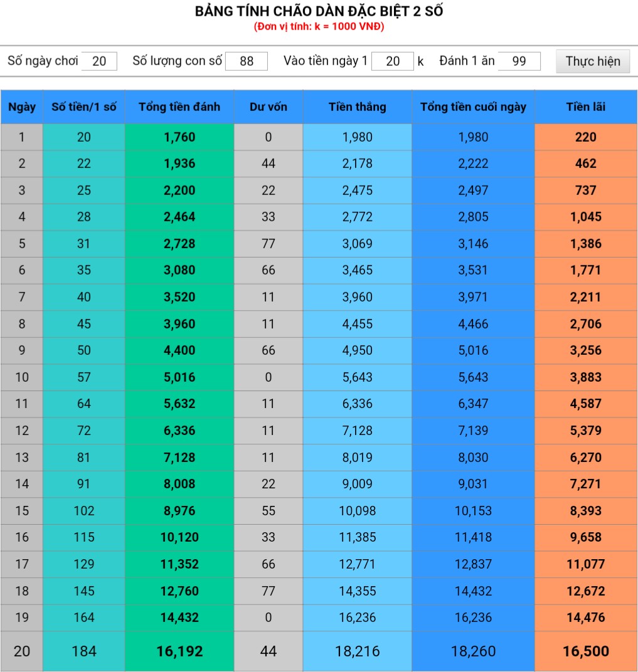Screen dimensions: 638x672
Task: Click the 16,500 profit cell in row 20
Action: click(x=585, y=651)
